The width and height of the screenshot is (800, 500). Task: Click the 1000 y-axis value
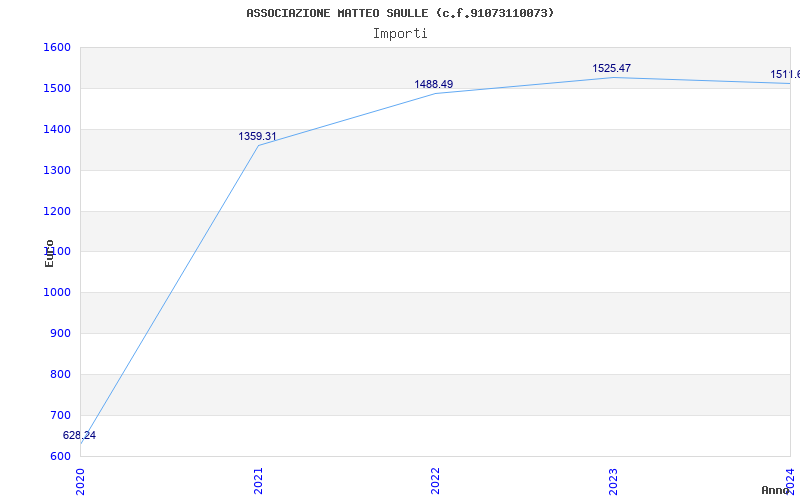(57, 293)
